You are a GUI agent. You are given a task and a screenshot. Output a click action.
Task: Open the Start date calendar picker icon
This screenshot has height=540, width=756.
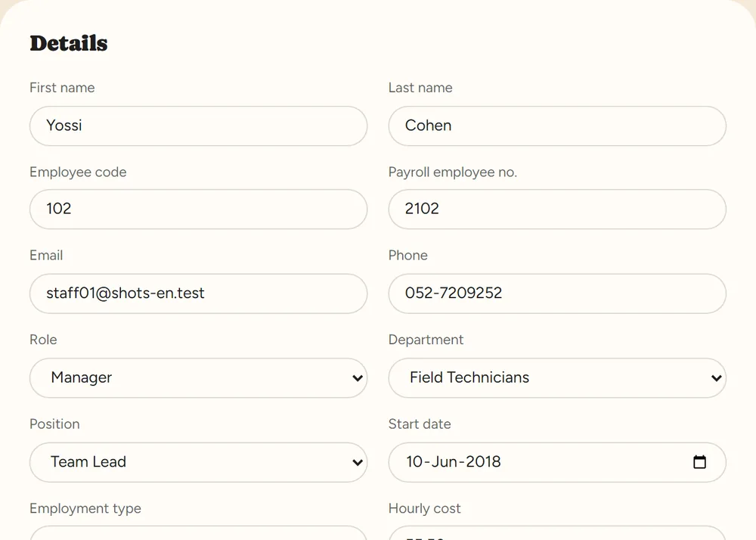coord(699,462)
